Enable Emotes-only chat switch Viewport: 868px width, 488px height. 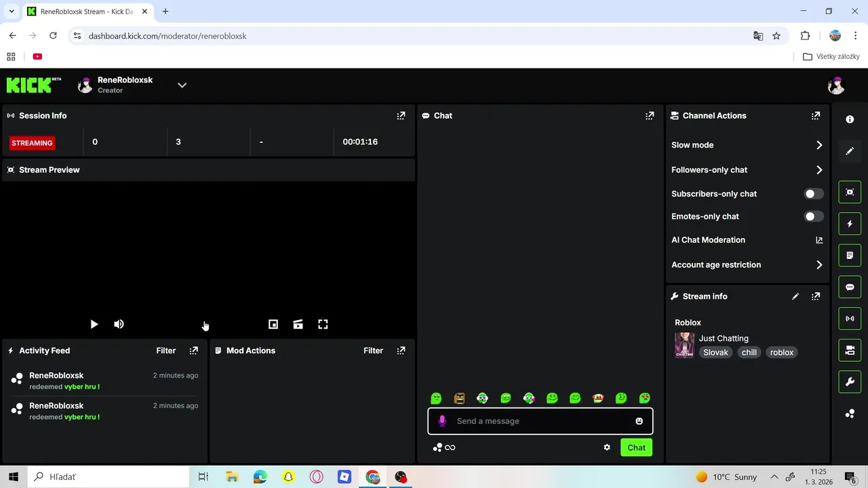(813, 216)
